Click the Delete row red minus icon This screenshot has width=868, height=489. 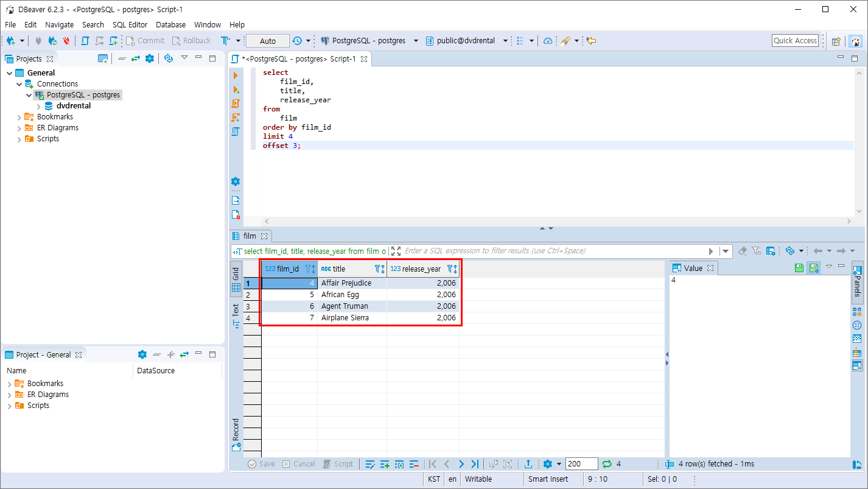coord(414,464)
